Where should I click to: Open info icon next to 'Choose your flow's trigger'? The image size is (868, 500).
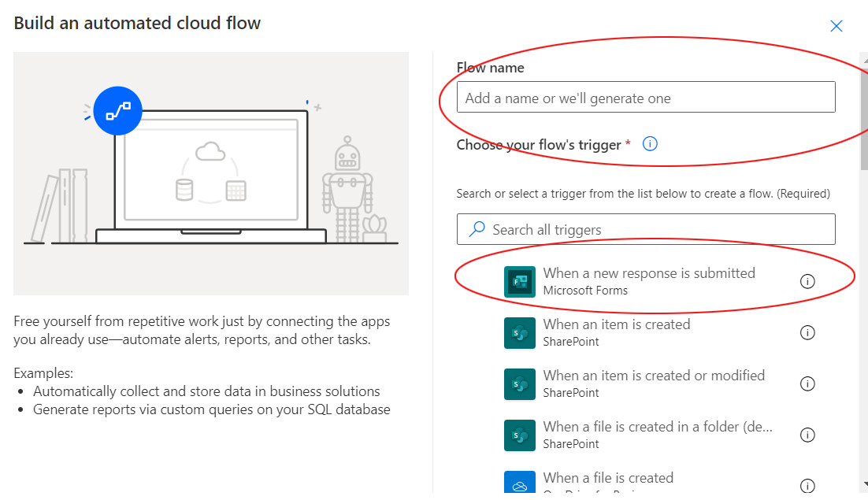click(650, 144)
